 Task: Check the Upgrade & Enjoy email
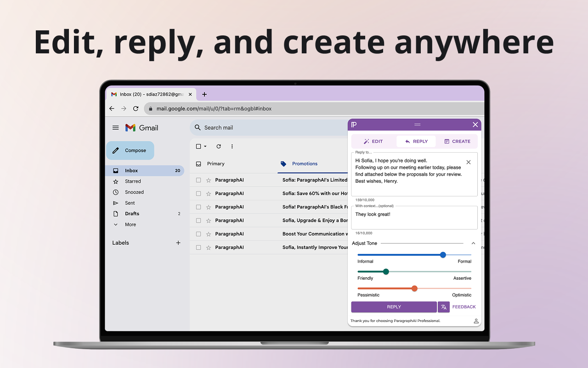(x=198, y=220)
